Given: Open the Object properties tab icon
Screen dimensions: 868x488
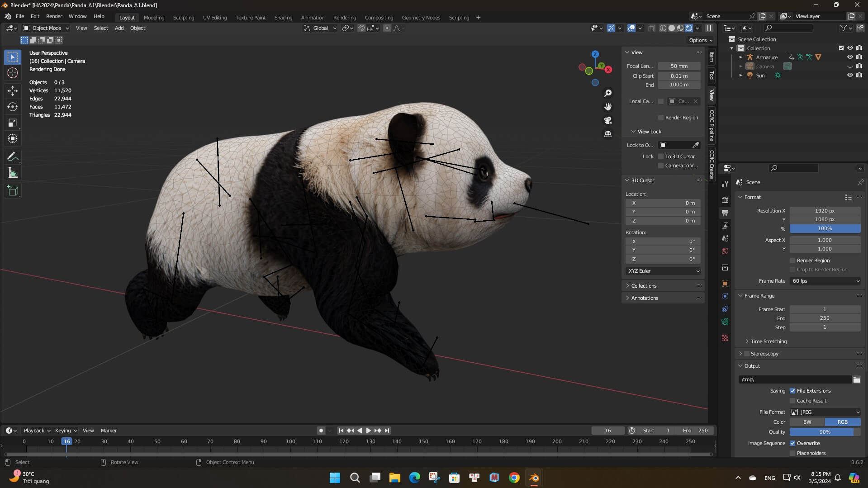Looking at the screenshot, I should [725, 284].
